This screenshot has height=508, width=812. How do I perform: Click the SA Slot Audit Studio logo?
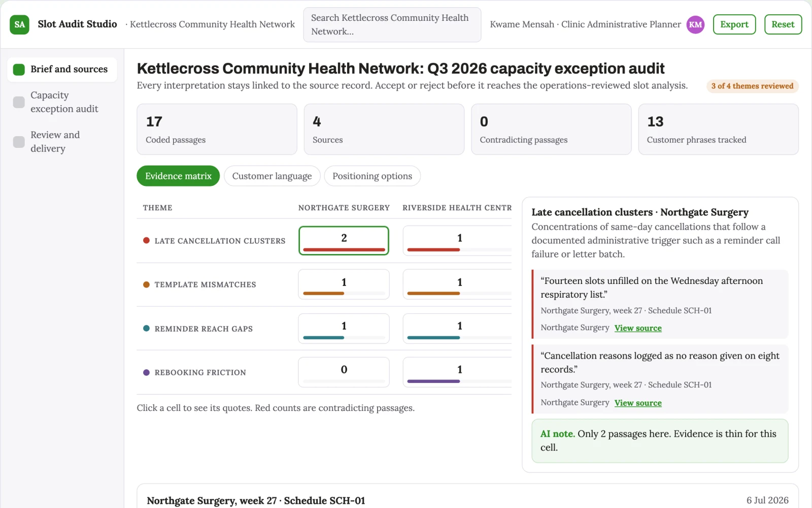pos(19,24)
